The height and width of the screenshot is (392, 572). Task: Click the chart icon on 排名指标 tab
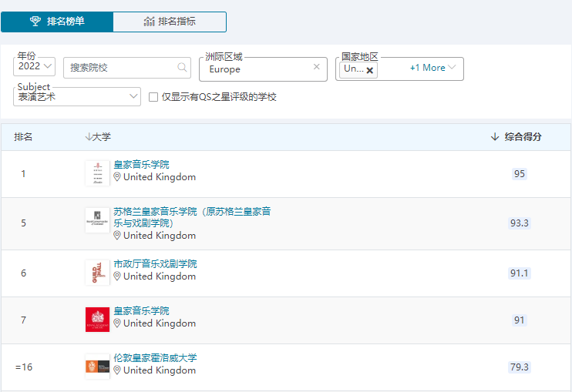coord(150,22)
